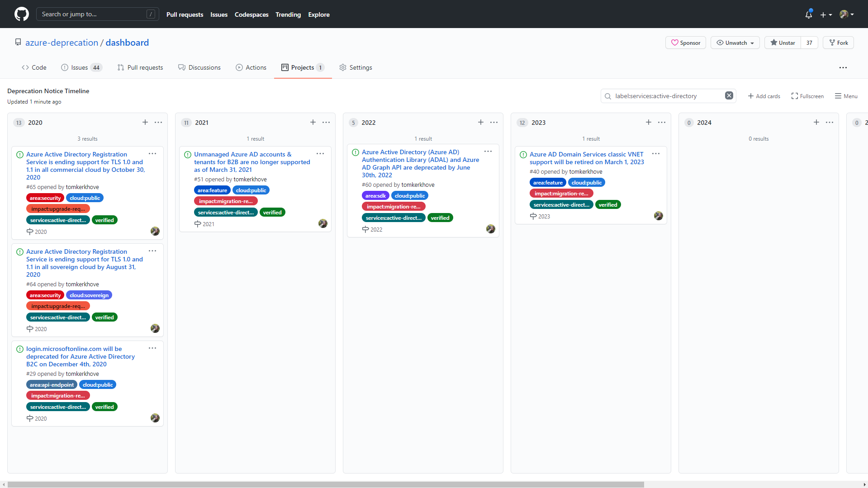Open the 2021 column options menu
The height and width of the screenshot is (488, 868).
326,122
